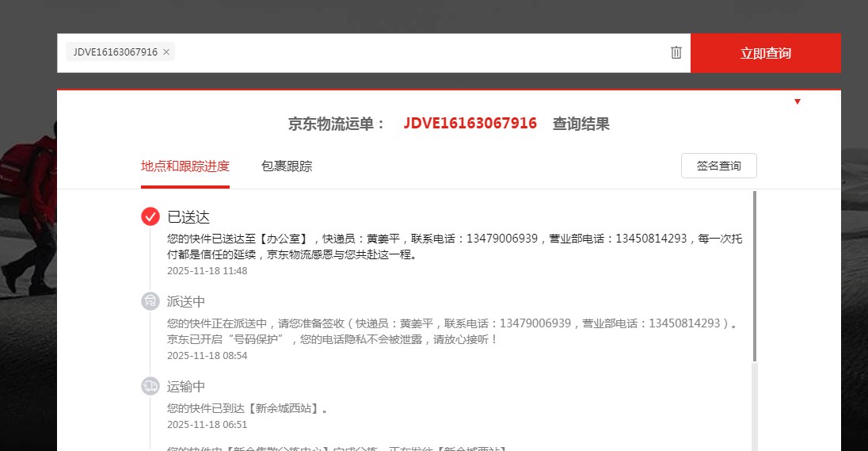Click the red waybill number in results title

pyautogui.click(x=470, y=124)
